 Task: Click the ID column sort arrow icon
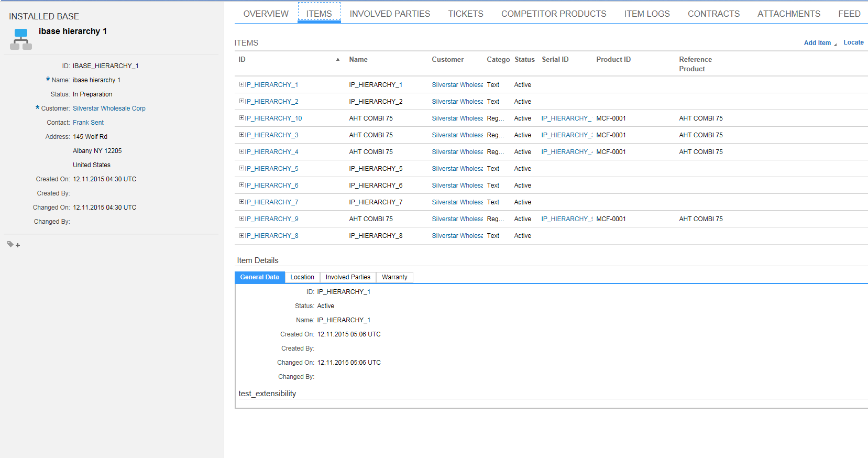pyautogui.click(x=338, y=60)
